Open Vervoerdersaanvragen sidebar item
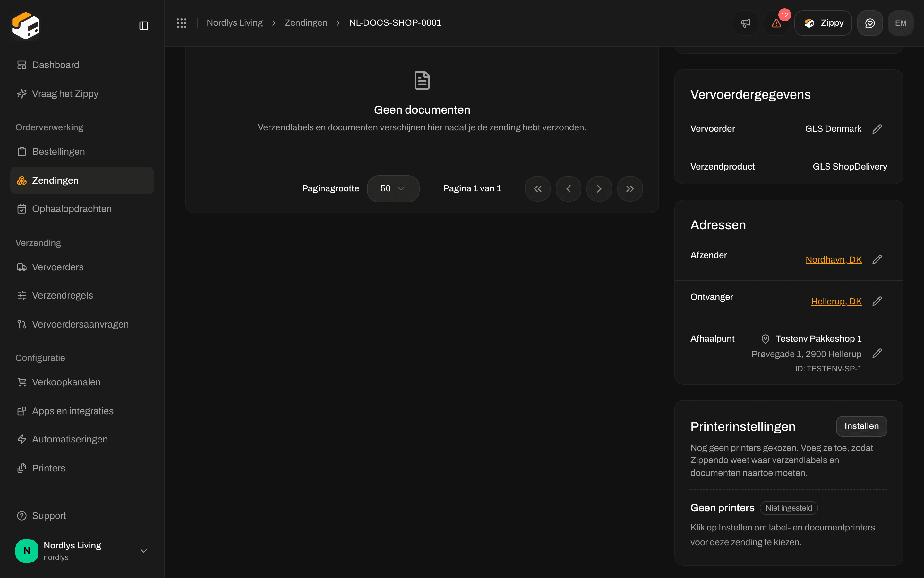Image resolution: width=924 pixels, height=578 pixels. (x=82, y=324)
